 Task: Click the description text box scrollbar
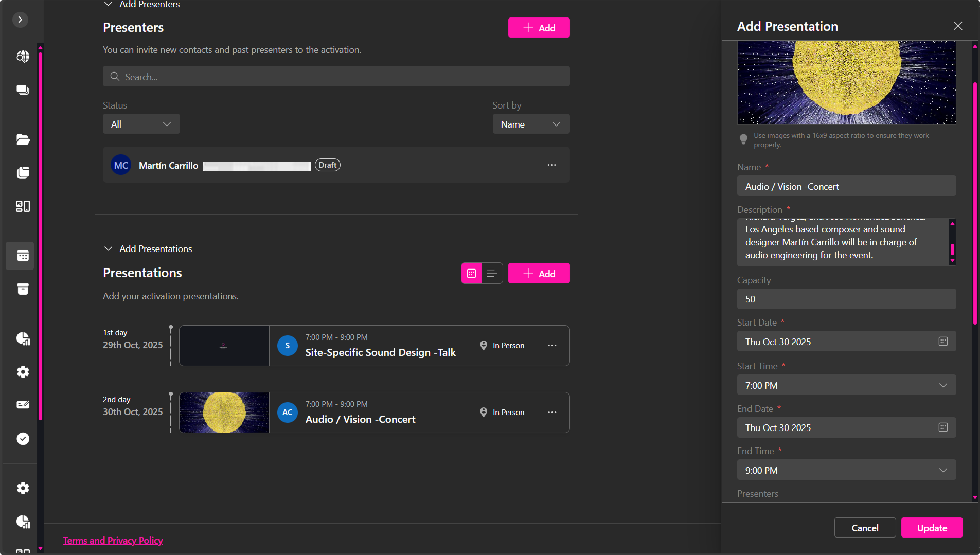pos(952,249)
